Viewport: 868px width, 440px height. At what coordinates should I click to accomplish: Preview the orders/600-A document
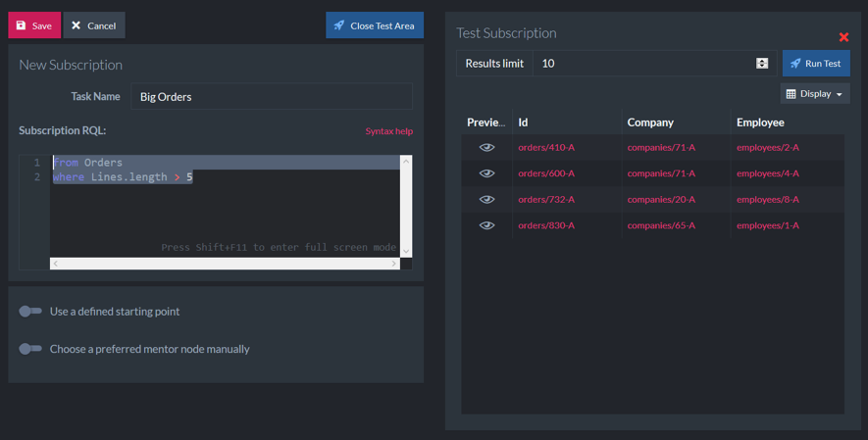(486, 173)
